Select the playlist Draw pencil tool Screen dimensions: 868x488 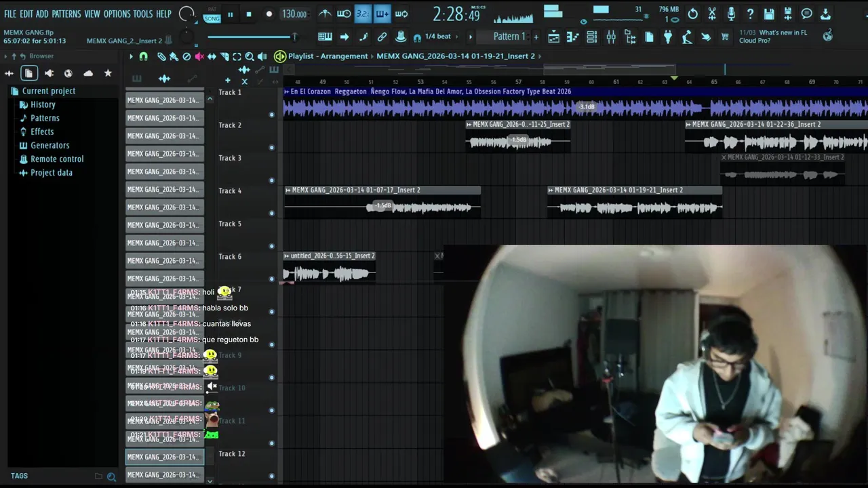coord(162,56)
